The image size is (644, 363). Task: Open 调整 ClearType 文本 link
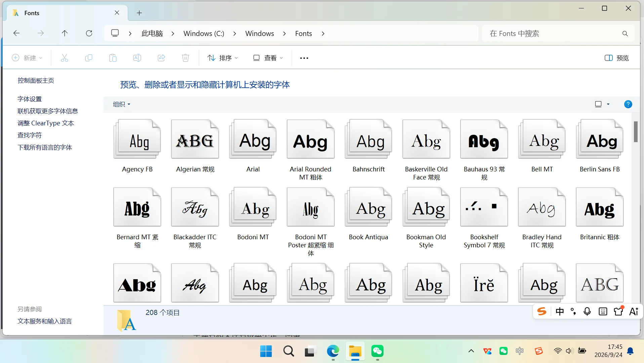coord(46,123)
